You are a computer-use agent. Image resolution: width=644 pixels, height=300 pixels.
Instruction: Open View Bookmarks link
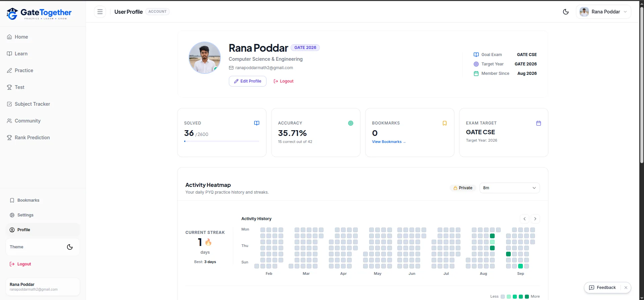pyautogui.click(x=389, y=142)
